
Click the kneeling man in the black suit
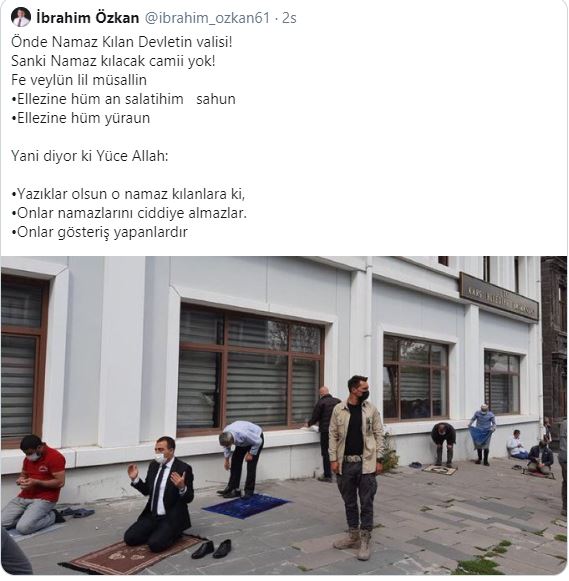click(159, 495)
